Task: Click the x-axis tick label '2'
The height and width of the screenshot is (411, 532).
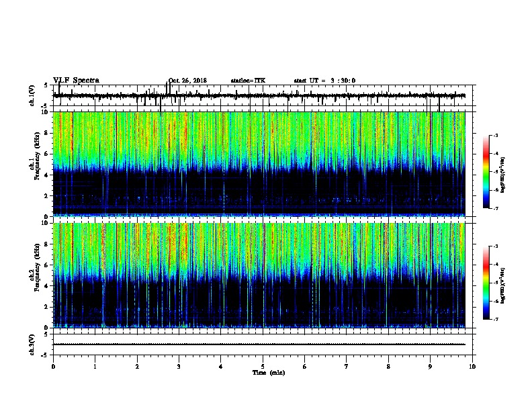Action: point(137,367)
